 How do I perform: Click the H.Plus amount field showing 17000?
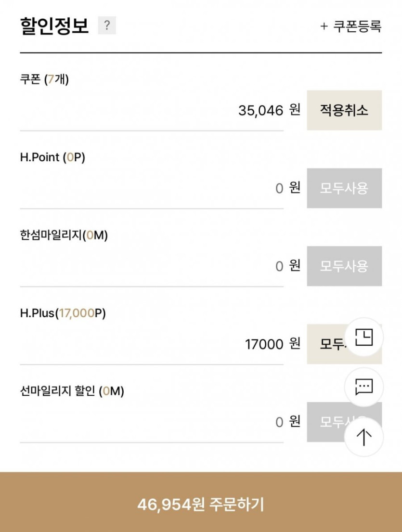point(152,344)
